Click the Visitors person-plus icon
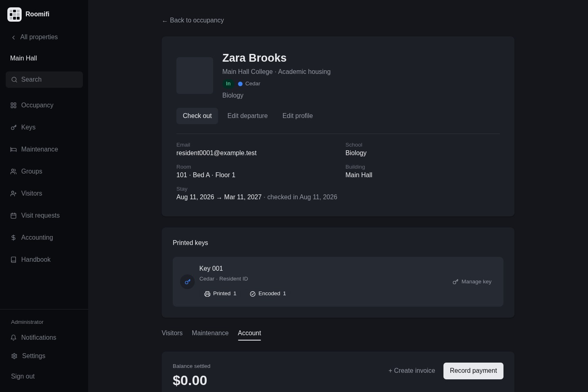The image size is (588, 392). tap(13, 194)
